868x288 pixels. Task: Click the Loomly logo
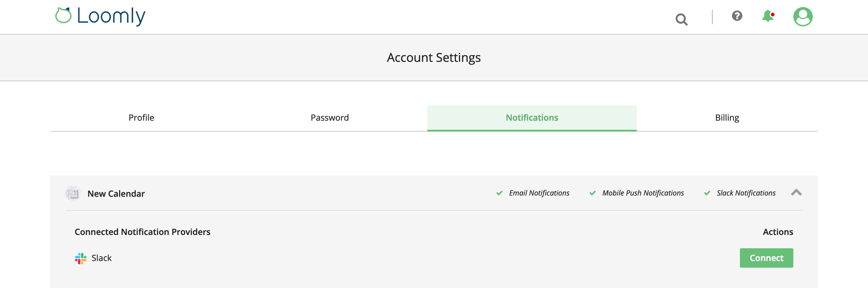tap(100, 15)
